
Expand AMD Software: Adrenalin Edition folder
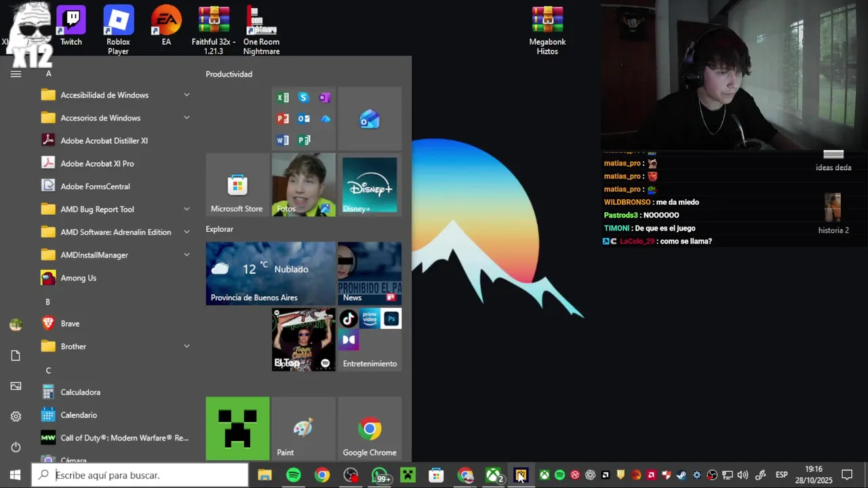(115, 232)
